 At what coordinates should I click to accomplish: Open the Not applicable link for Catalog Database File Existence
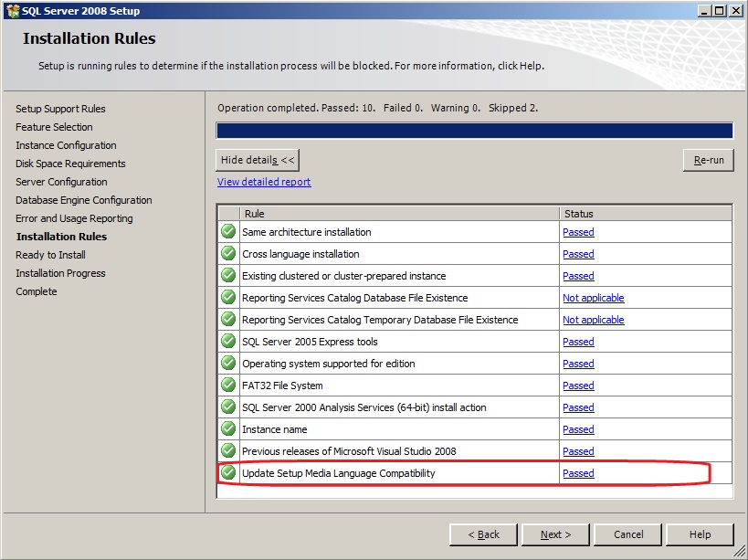[x=593, y=298]
